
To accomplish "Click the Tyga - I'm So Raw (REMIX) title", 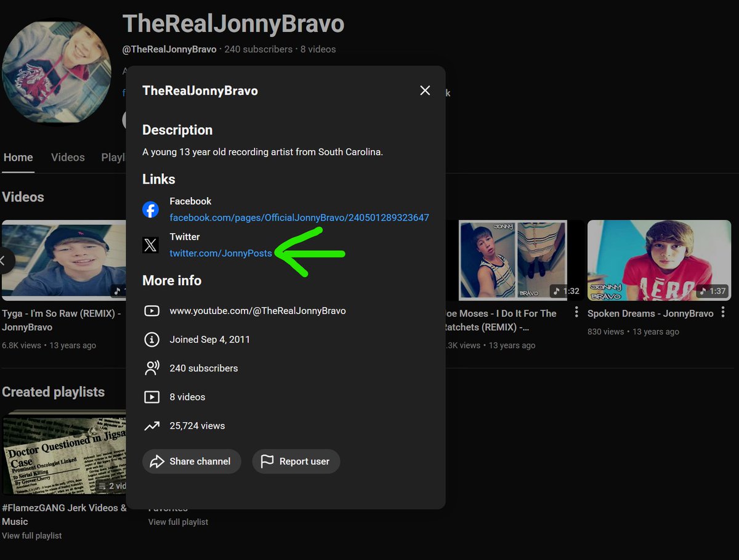I will point(63,320).
